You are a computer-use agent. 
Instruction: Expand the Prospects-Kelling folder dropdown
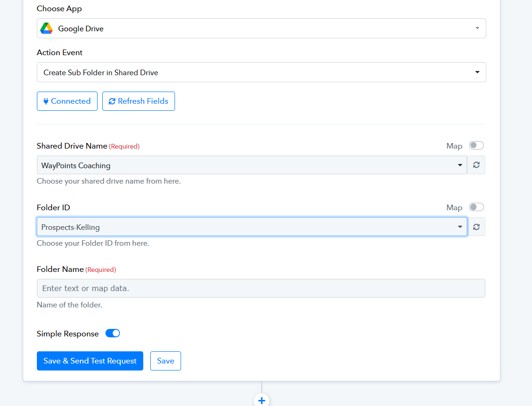(x=252, y=227)
